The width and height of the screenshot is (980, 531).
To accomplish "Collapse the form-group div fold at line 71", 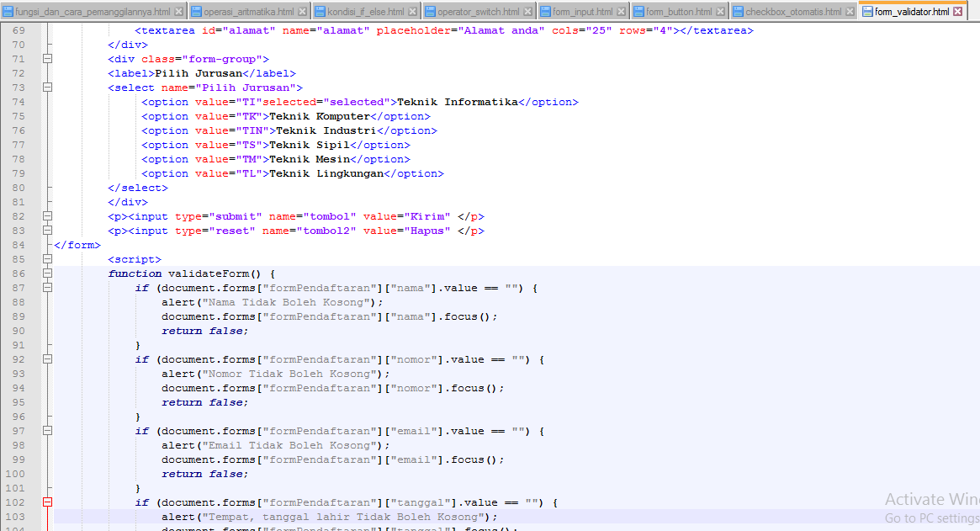I will (x=47, y=59).
